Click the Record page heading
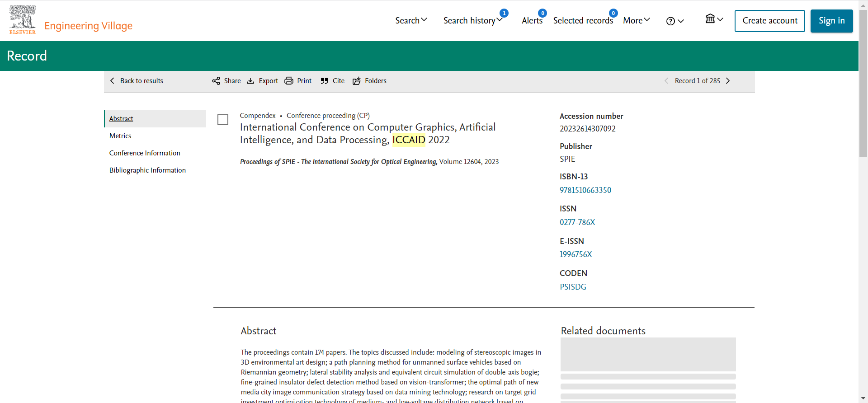Viewport: 868px width, 403px height. tap(27, 56)
